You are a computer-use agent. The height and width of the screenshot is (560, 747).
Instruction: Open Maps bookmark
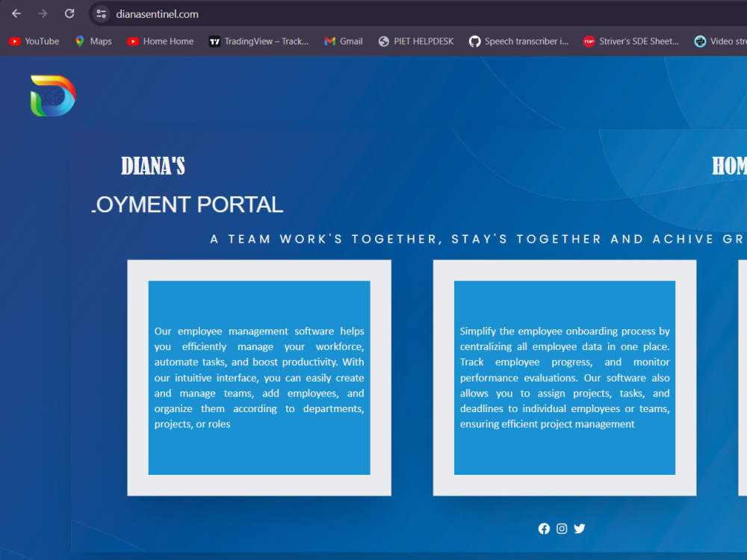93,41
